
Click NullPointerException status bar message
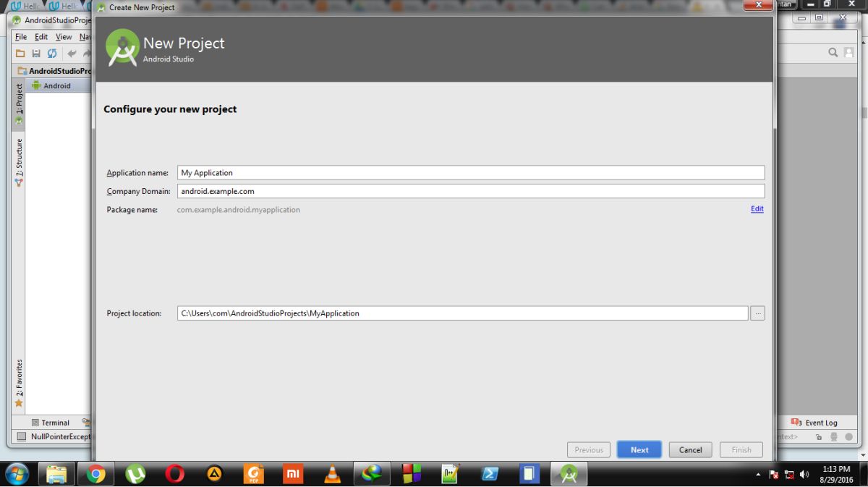point(61,436)
